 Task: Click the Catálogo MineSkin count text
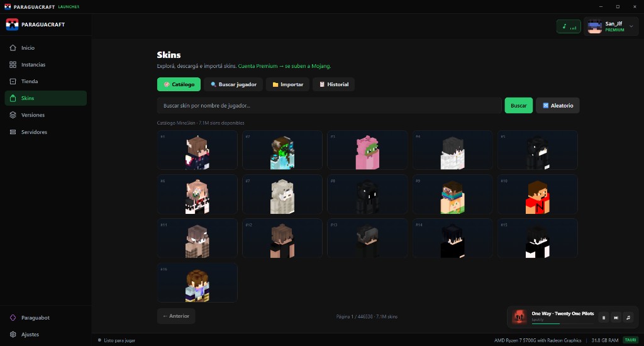[x=201, y=123]
